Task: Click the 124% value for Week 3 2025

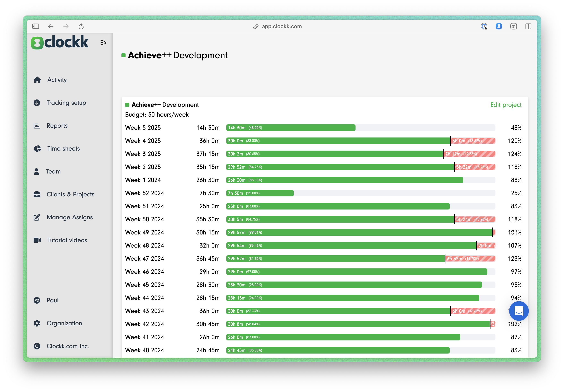Action: click(x=515, y=154)
